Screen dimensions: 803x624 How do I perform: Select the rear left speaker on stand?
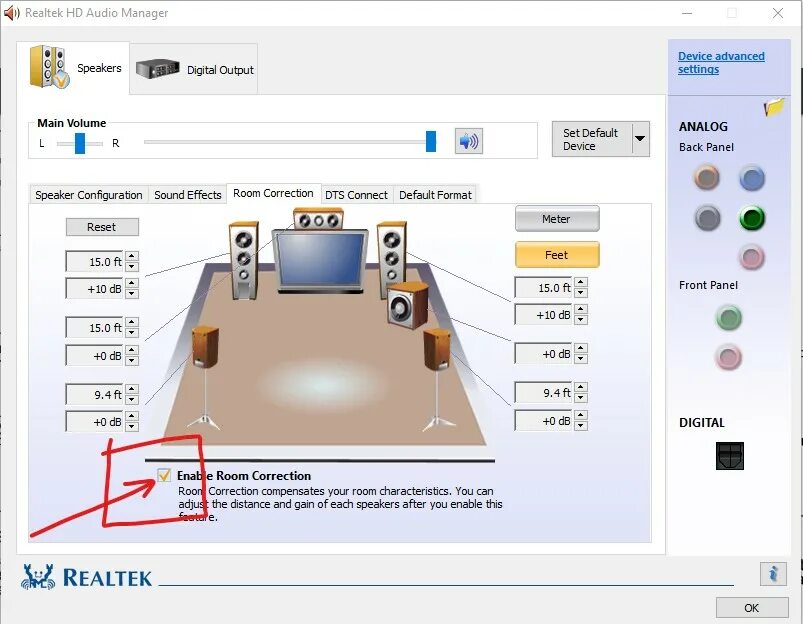click(205, 347)
